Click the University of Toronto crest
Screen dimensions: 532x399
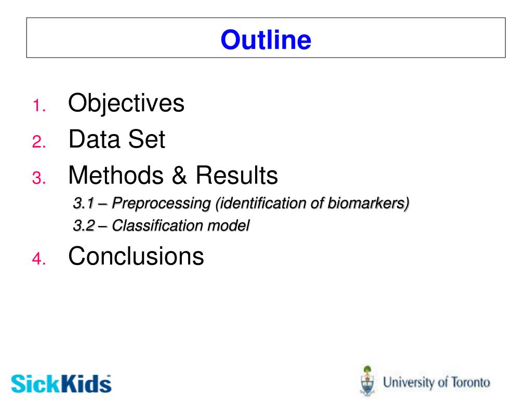367,381
